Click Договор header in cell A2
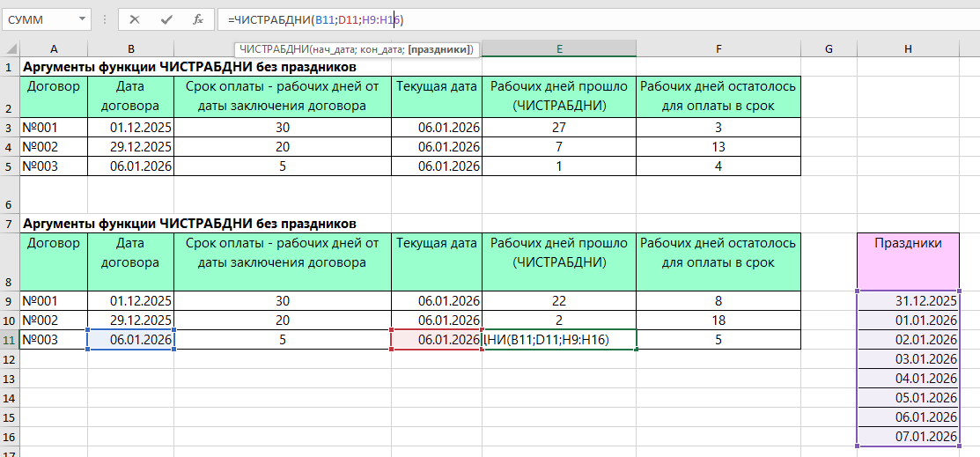Screen dimensions: 980x457 tap(54, 97)
